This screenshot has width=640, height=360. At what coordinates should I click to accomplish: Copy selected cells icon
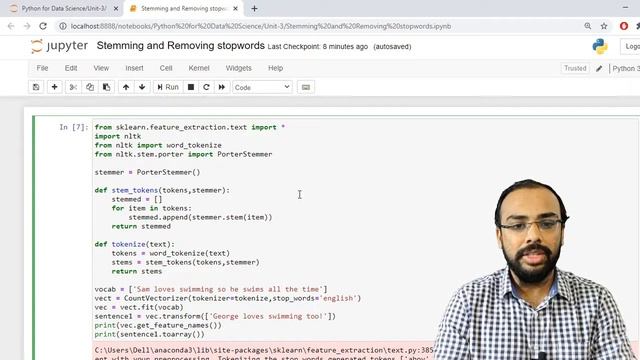tap(90, 87)
